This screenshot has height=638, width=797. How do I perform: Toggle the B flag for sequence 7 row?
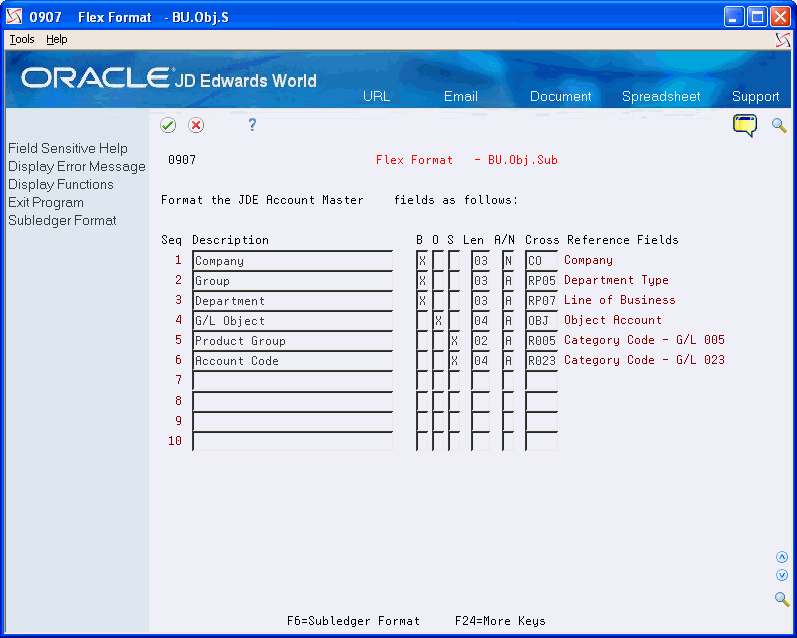coord(422,380)
